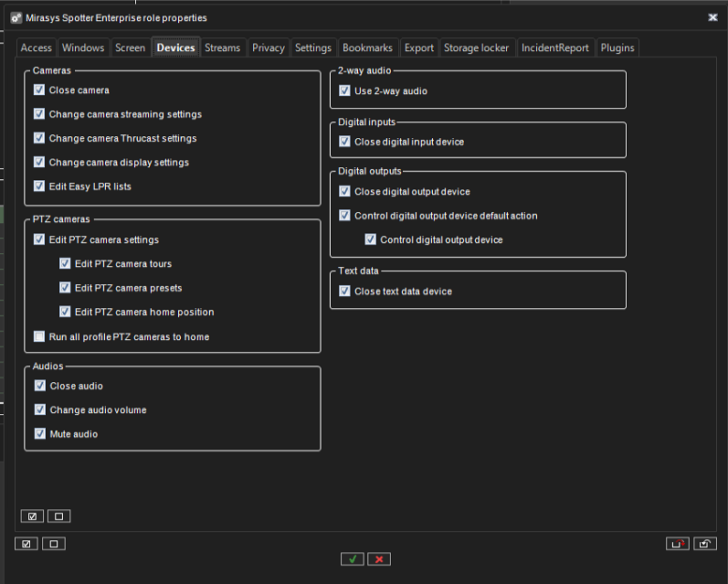Toggle Edit PTZ camera presets checkbox
This screenshot has width=728, height=584.
point(65,288)
